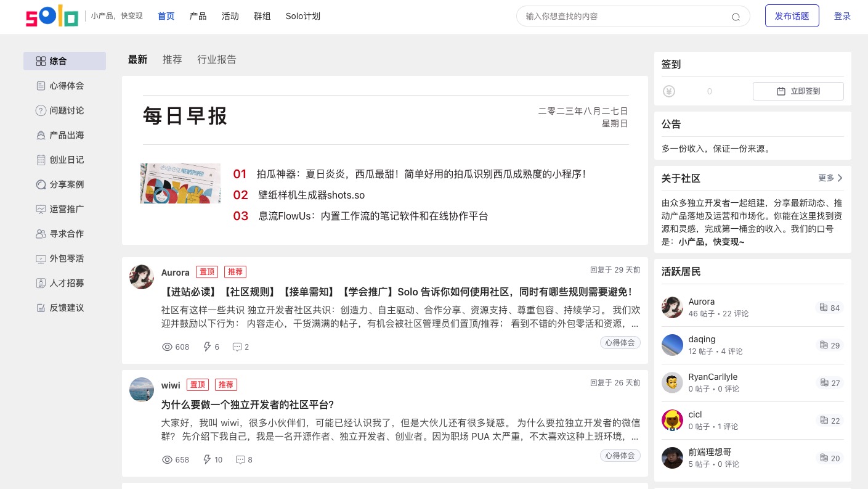Click Aurora's avatar in 活跃居民
Screen dimensions: 868x489
[x=672, y=307]
